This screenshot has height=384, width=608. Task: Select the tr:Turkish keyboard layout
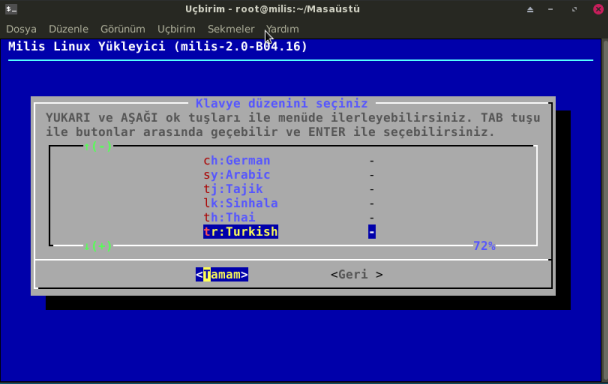coord(241,232)
